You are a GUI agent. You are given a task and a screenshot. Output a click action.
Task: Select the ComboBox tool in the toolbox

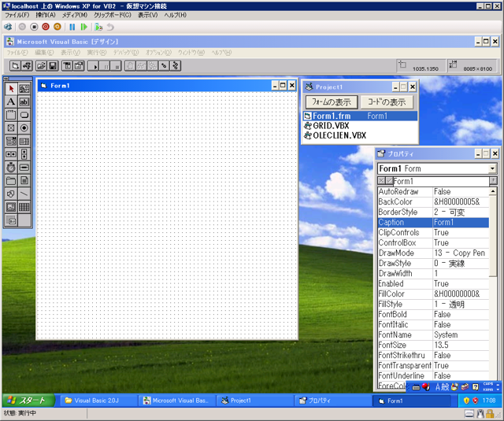coord(11,142)
